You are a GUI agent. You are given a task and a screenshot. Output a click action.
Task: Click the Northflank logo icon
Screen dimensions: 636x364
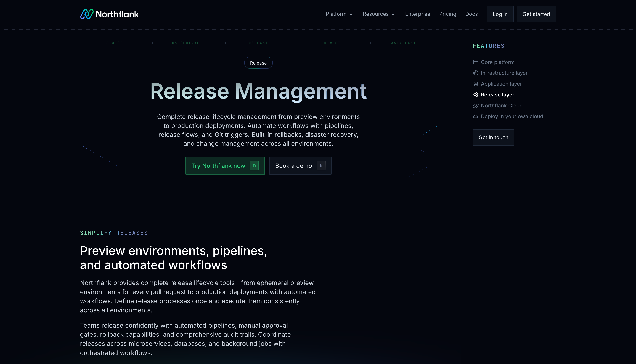click(87, 14)
